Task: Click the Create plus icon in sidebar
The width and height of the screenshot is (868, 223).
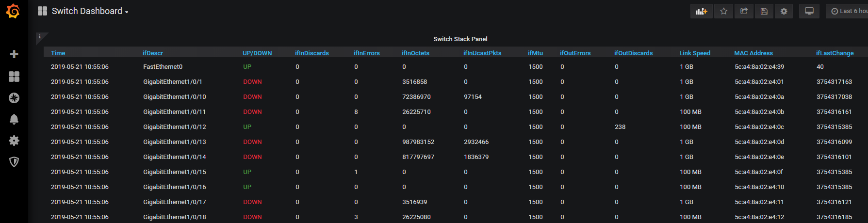Action: tap(14, 54)
